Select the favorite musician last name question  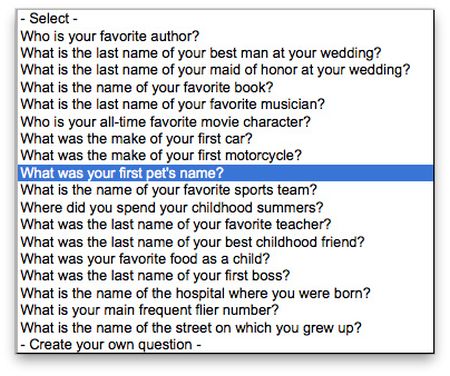225,104
